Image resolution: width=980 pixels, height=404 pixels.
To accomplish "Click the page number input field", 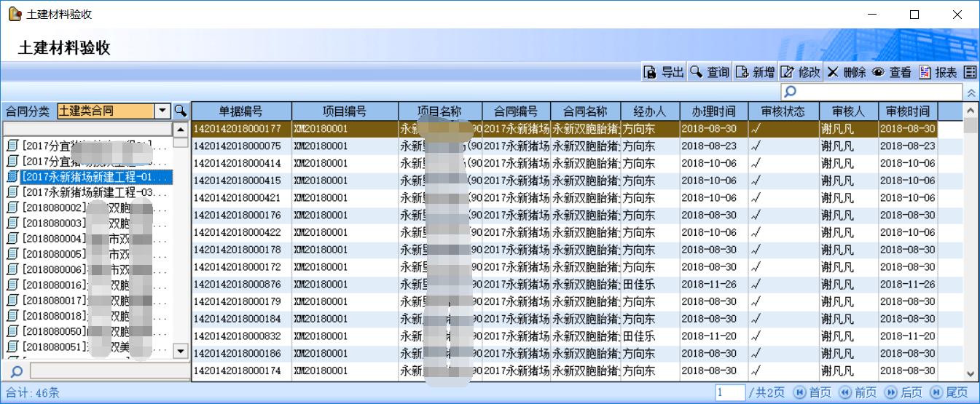I will click(x=729, y=393).
